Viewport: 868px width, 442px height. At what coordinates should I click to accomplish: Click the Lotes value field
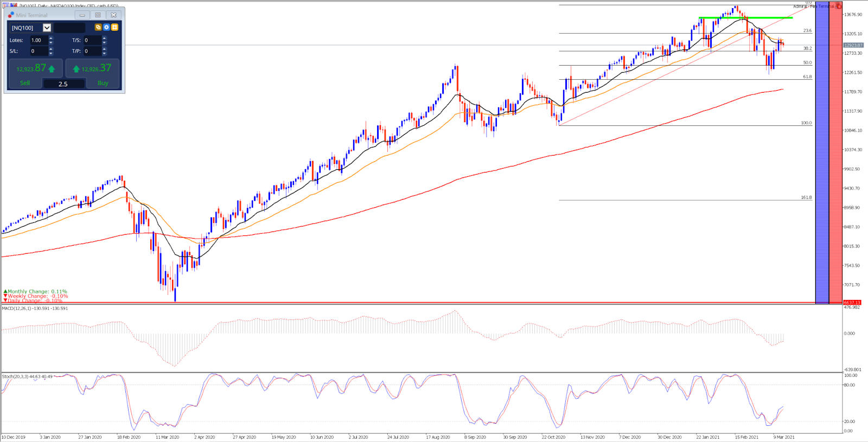[x=39, y=40]
